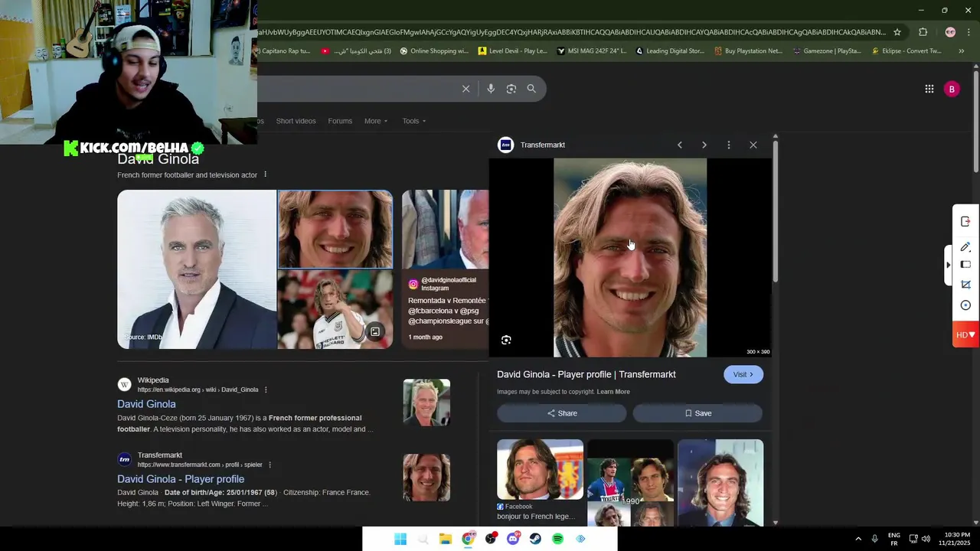Open the Google account avatar B
Viewport: 980px width, 551px height.
click(x=952, y=89)
